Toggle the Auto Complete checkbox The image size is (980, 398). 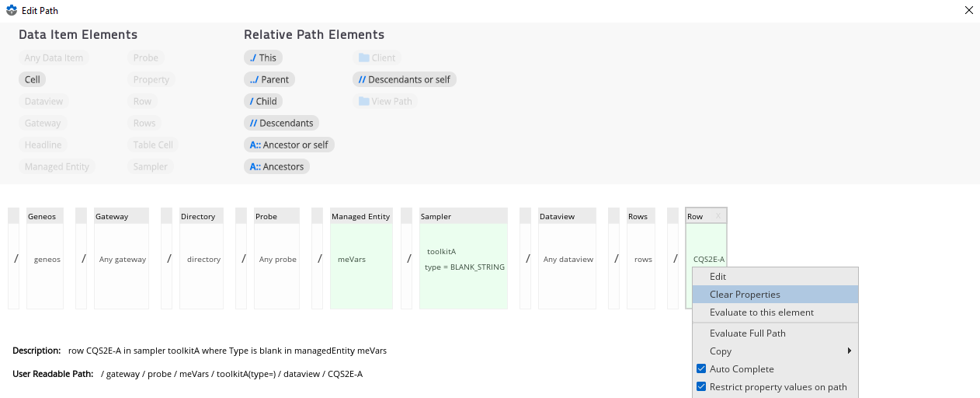tap(701, 369)
